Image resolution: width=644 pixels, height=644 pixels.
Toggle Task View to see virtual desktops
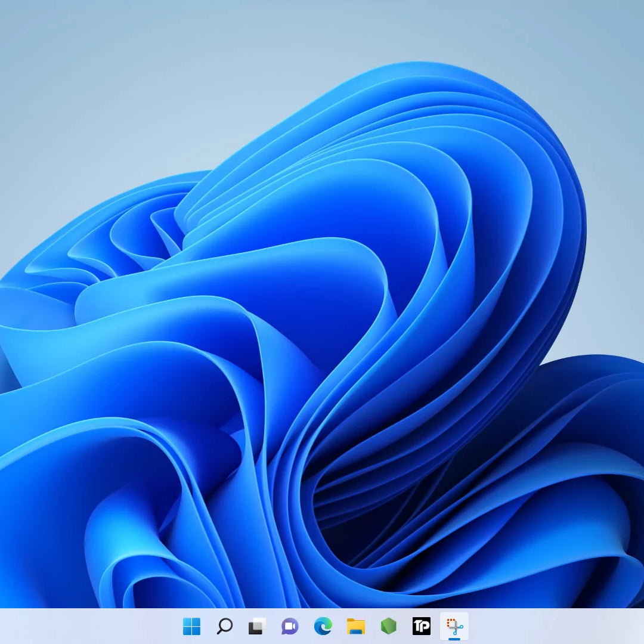(257, 626)
